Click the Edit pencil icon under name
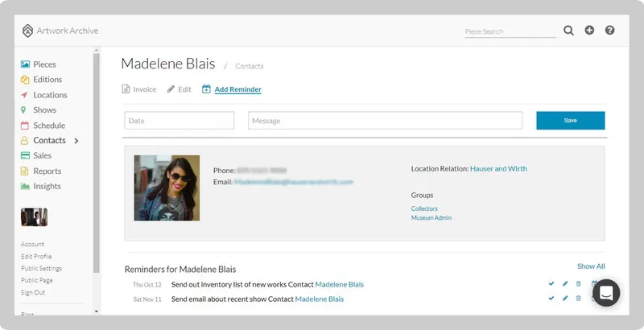Image resolution: width=644 pixels, height=330 pixels. tap(171, 89)
